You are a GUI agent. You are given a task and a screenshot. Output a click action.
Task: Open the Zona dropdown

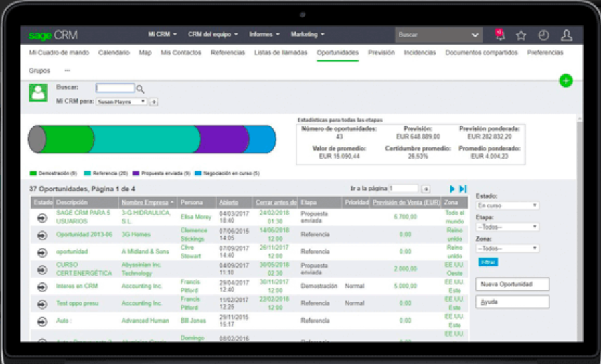pyautogui.click(x=507, y=248)
